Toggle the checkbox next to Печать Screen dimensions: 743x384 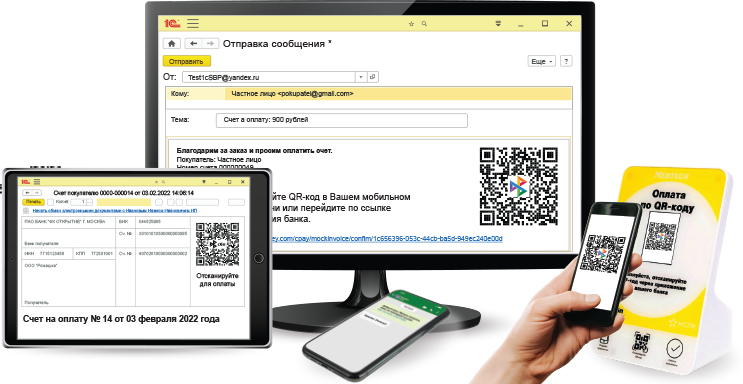click(50, 202)
